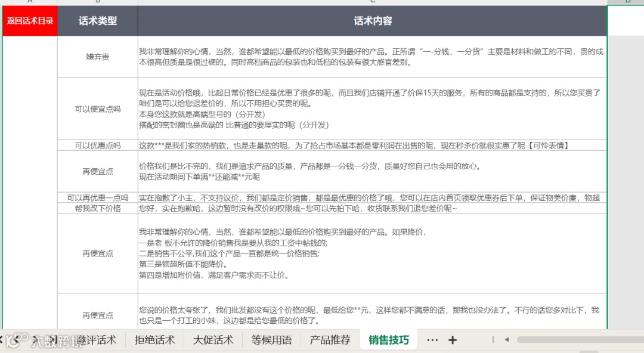This screenshot has width=644, height=353.
Task: Switch to the 大促话术 sheet tab
Action: [213, 340]
